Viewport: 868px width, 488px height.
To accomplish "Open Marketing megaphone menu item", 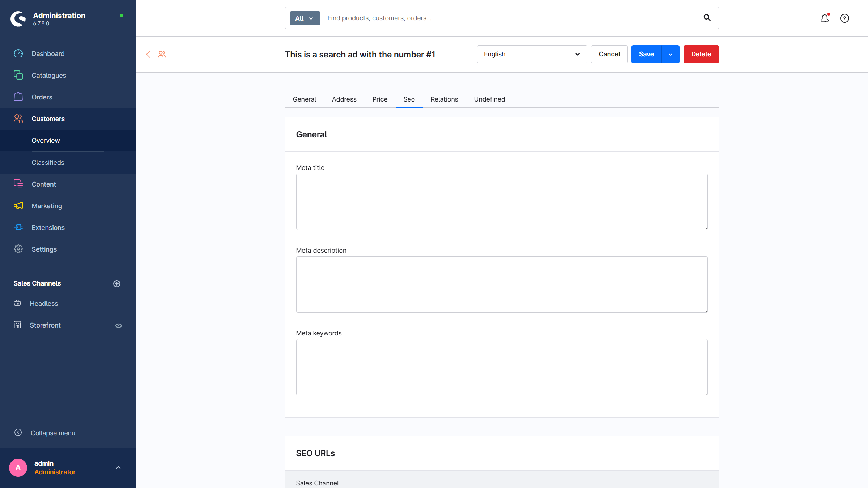I will (47, 206).
